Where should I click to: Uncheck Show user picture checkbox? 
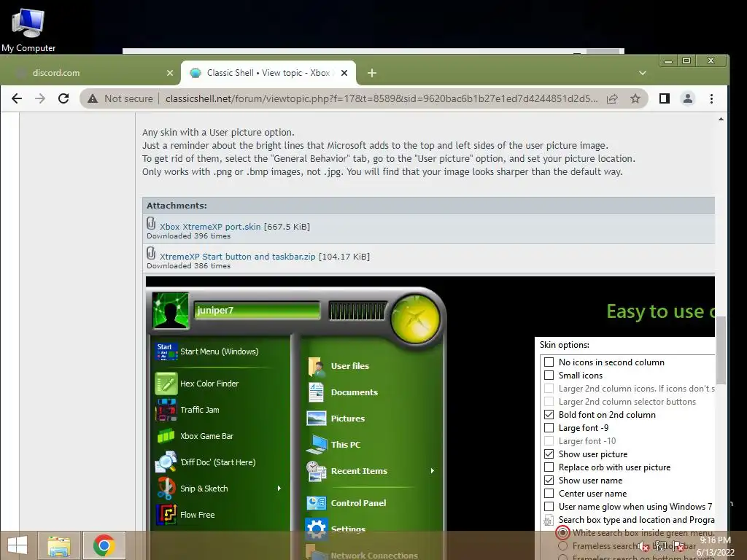(x=549, y=454)
